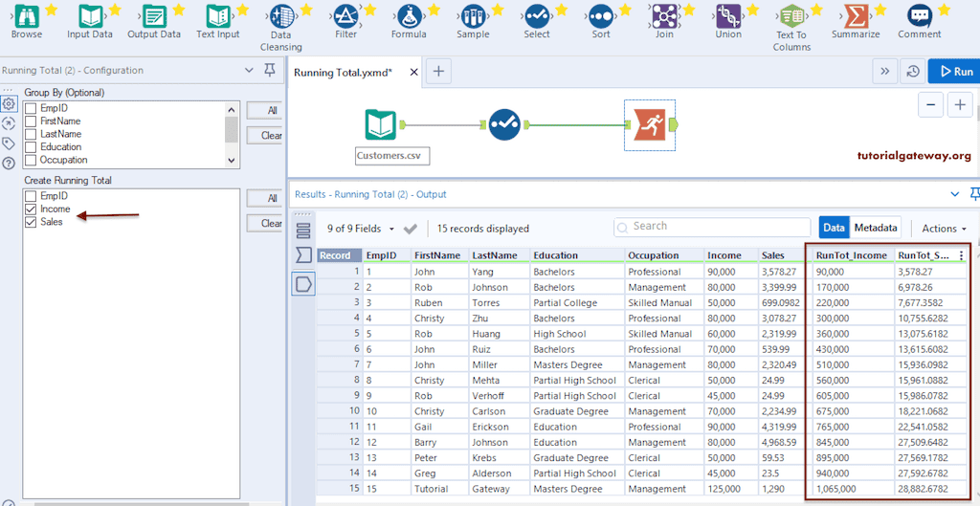Open the 9 of 9 Fields dropdown

pos(361,229)
